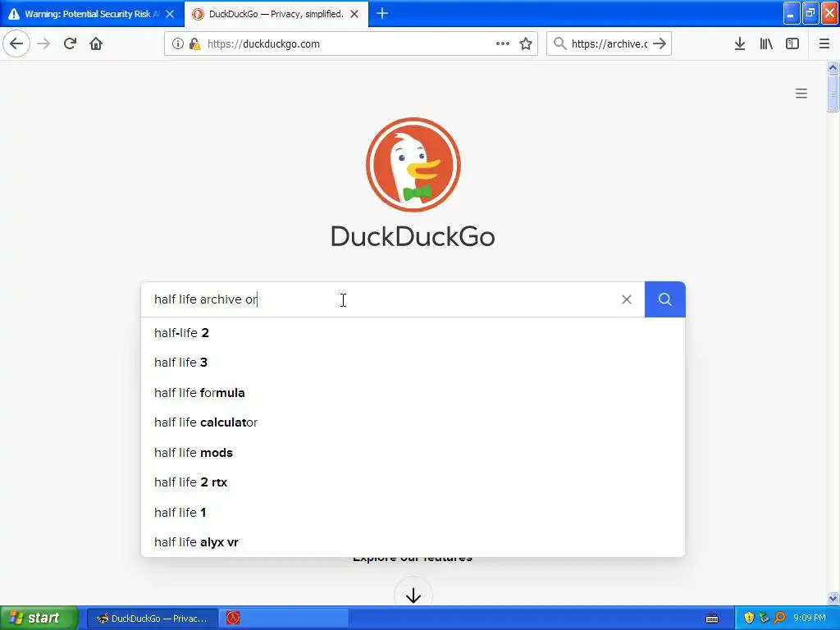Go back to the previous page

point(16,43)
